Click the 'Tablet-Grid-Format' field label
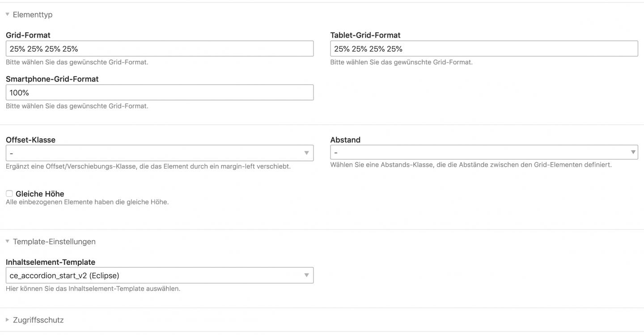 point(365,35)
